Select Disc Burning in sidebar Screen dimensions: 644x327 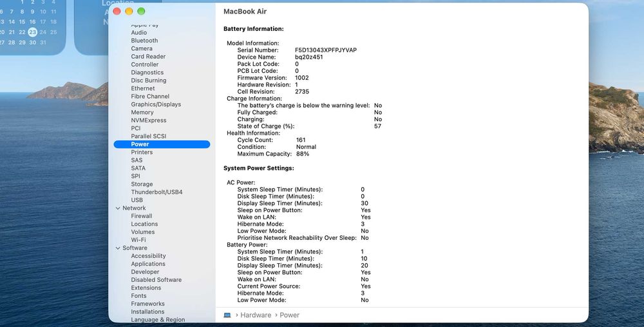coord(149,80)
